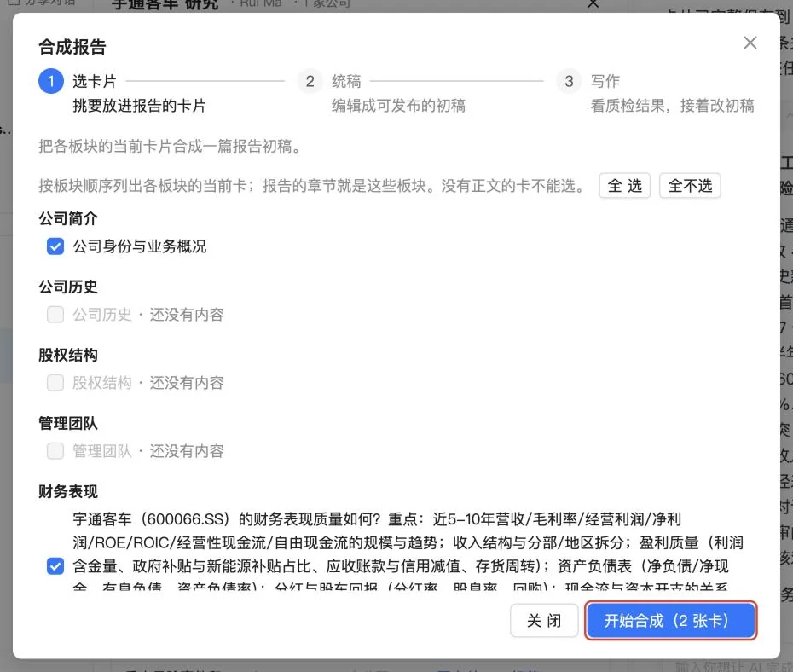The height and width of the screenshot is (672, 793).
Task: Start synthesis with 开始合成 (2 张卡)
Action: 670,621
